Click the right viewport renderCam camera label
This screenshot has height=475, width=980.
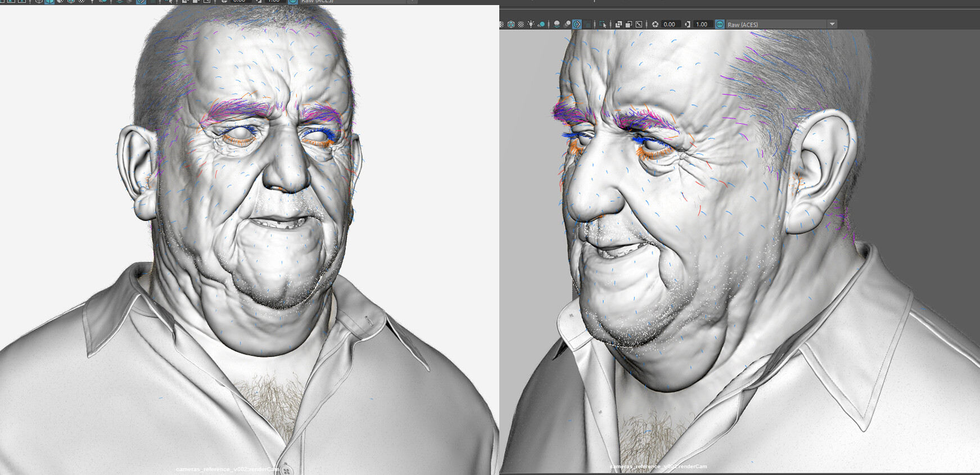pos(658,467)
